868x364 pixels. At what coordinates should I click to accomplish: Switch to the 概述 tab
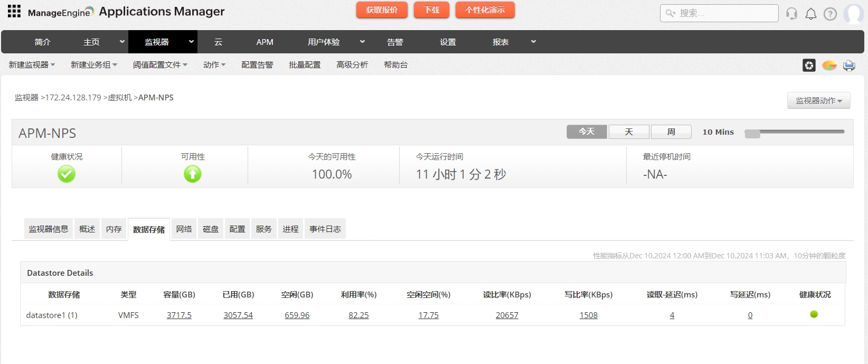pos(87,229)
